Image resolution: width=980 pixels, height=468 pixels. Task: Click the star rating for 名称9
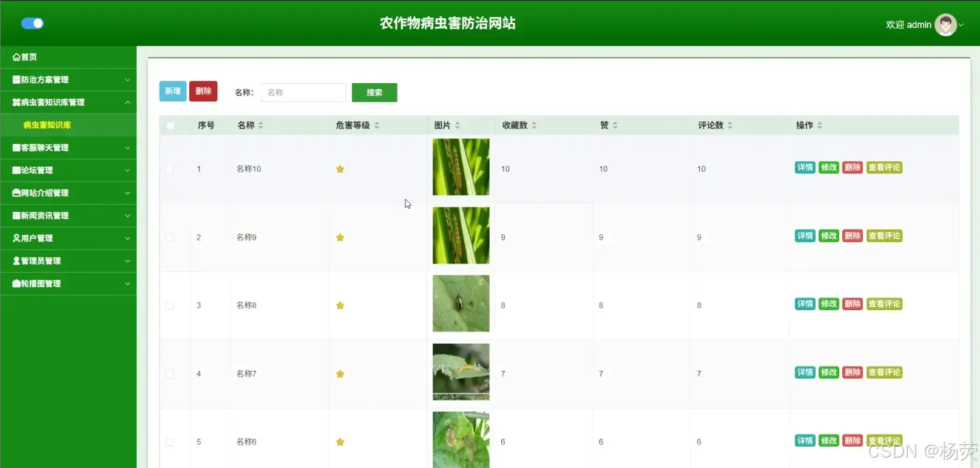[340, 237]
